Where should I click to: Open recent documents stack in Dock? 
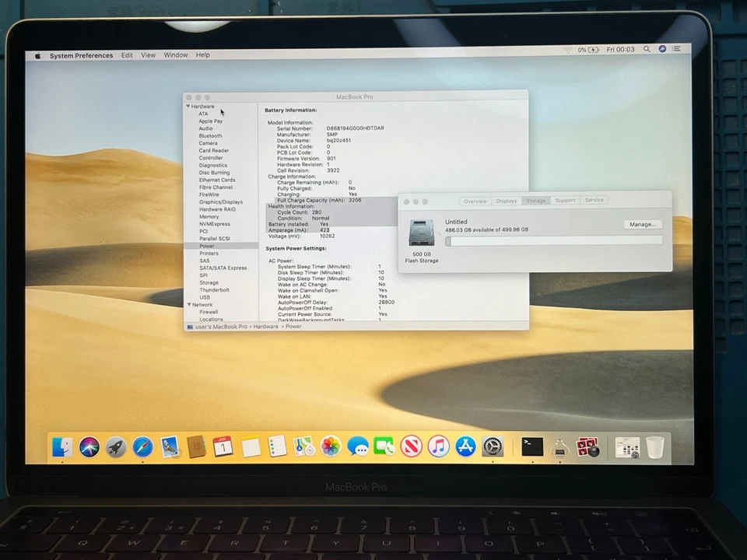coord(627,447)
